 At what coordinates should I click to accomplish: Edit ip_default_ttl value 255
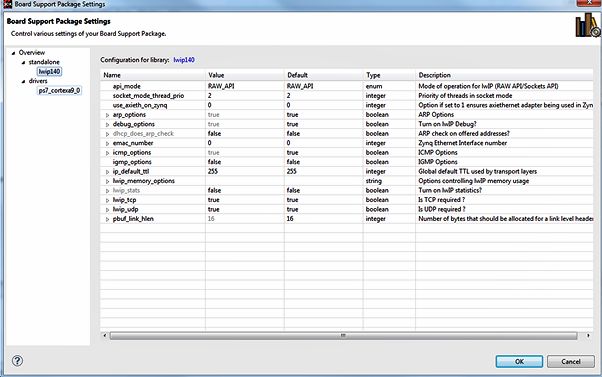point(245,171)
